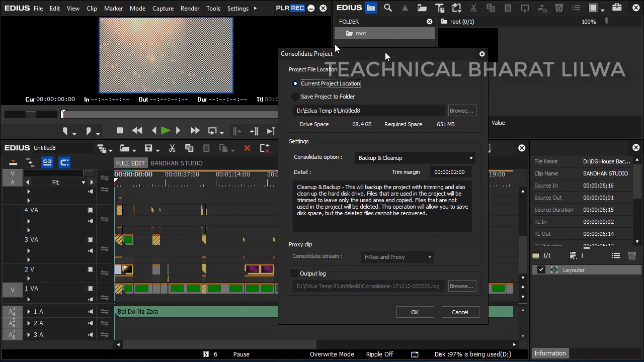Click the open project folder icon in timeline
Screen dimensions: 644x362
[126, 148]
